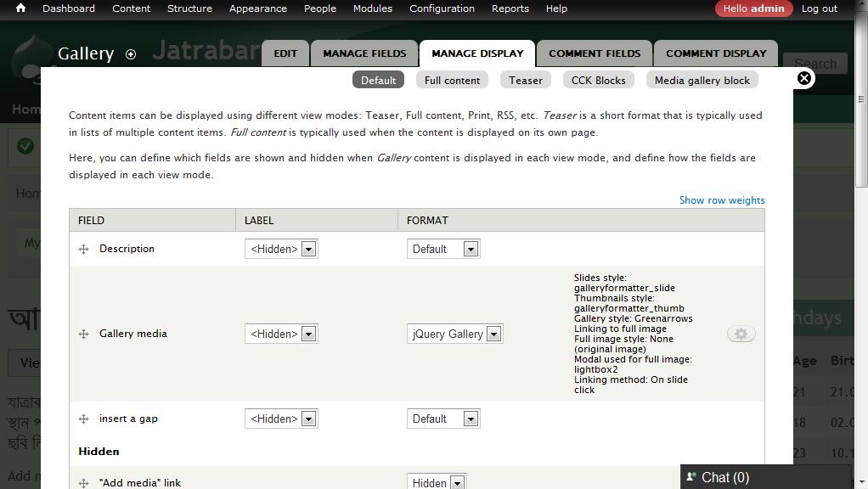Grab the drag handle for Add media link row

click(x=83, y=483)
